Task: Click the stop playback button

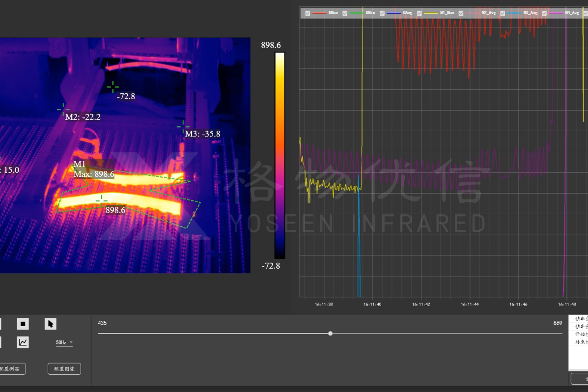Action: click(23, 324)
